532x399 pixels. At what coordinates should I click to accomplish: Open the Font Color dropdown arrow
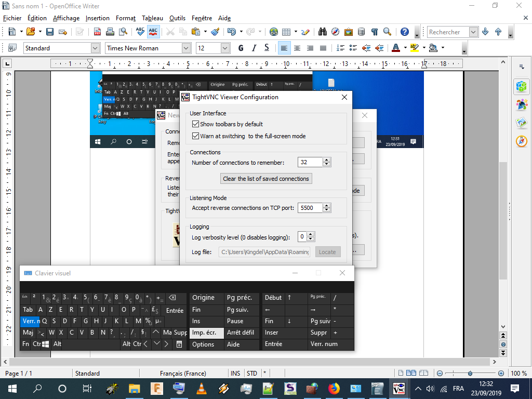point(405,48)
